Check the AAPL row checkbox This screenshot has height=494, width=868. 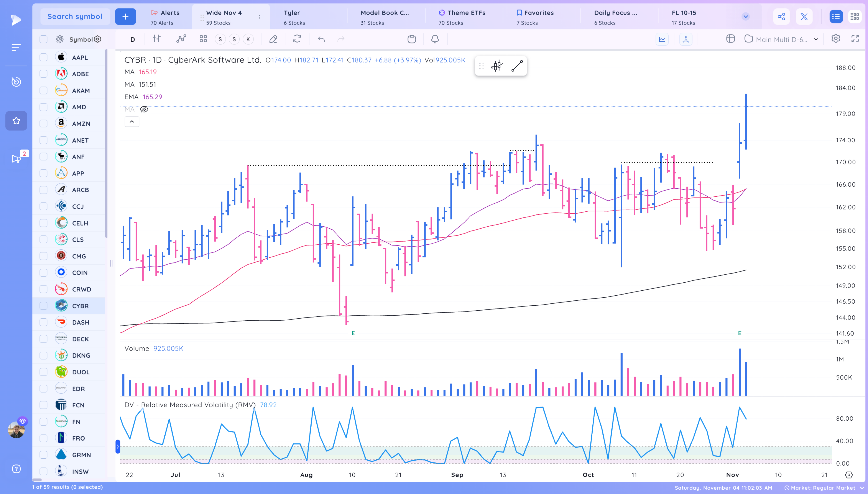(43, 57)
